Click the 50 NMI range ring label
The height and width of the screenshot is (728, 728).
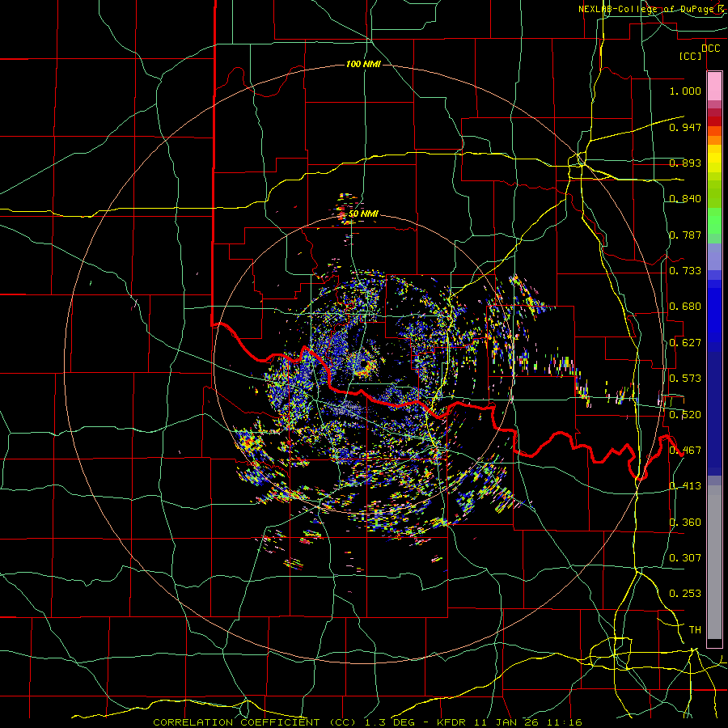pyautogui.click(x=363, y=214)
